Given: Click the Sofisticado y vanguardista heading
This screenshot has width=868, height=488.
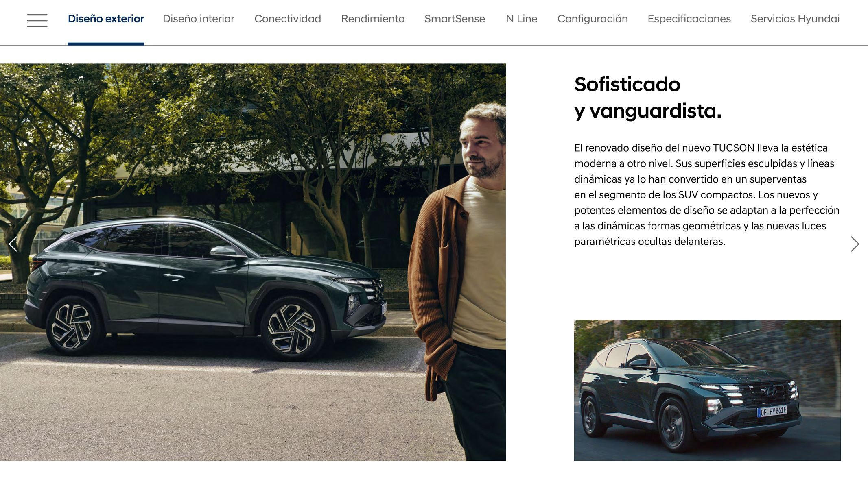Looking at the screenshot, I should tap(647, 98).
